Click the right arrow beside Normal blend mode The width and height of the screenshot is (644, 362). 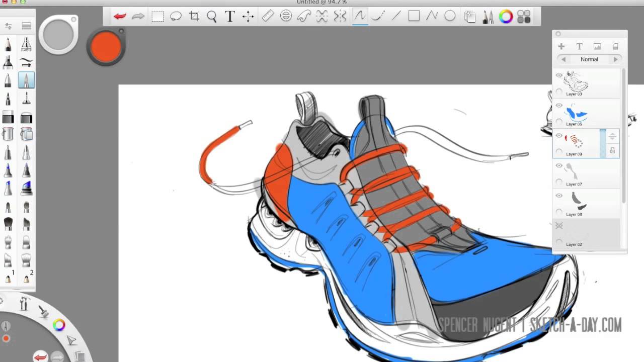coord(616,59)
